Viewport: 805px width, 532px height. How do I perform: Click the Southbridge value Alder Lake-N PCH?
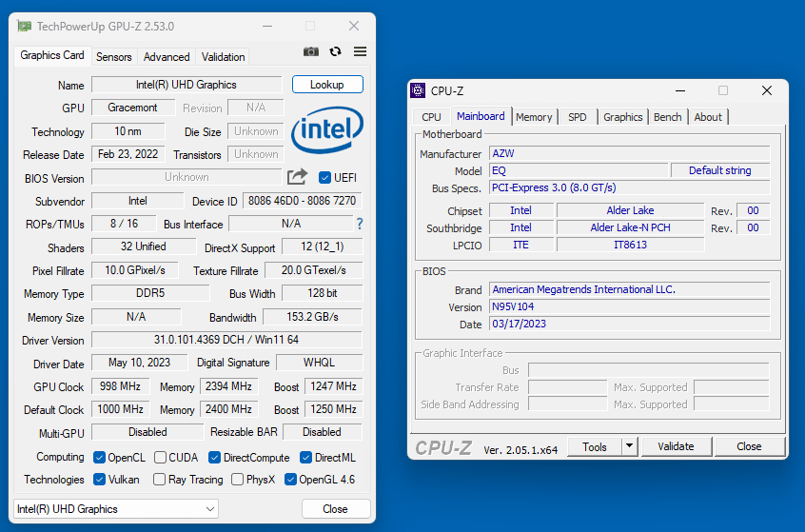(630, 227)
